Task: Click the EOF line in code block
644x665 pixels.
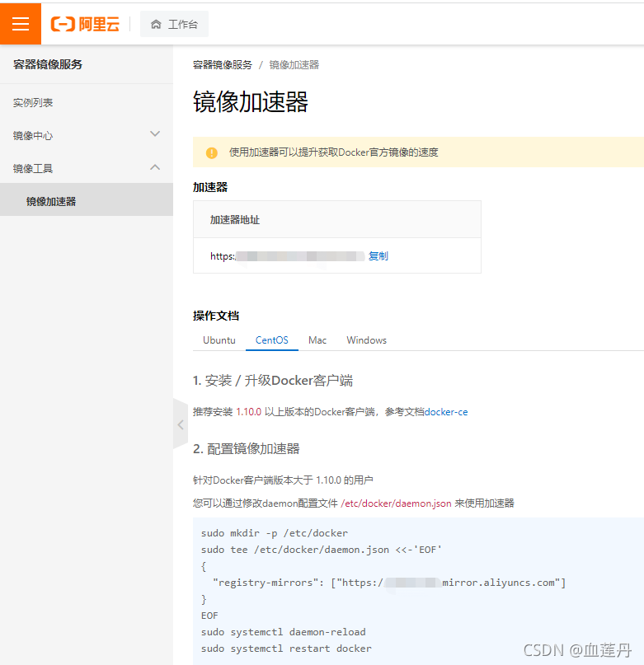Action: (x=209, y=616)
